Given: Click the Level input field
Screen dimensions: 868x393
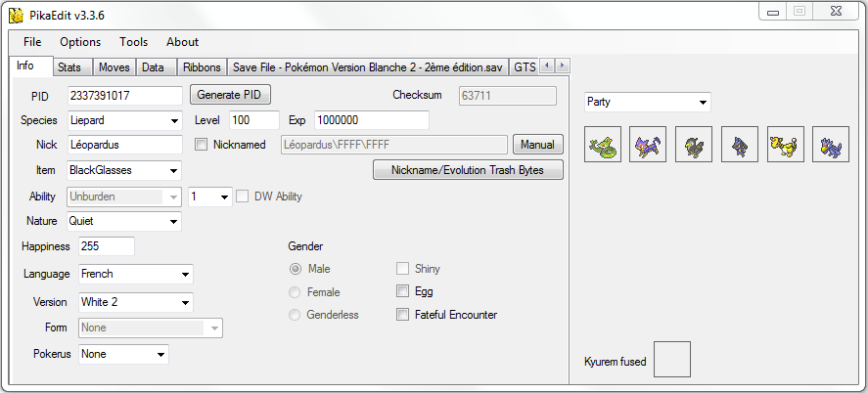Looking at the screenshot, I should tap(254, 120).
